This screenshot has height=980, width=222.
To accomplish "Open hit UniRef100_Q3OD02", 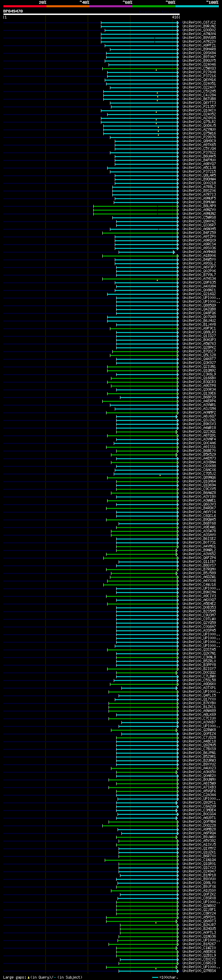I will [x=199, y=30].
